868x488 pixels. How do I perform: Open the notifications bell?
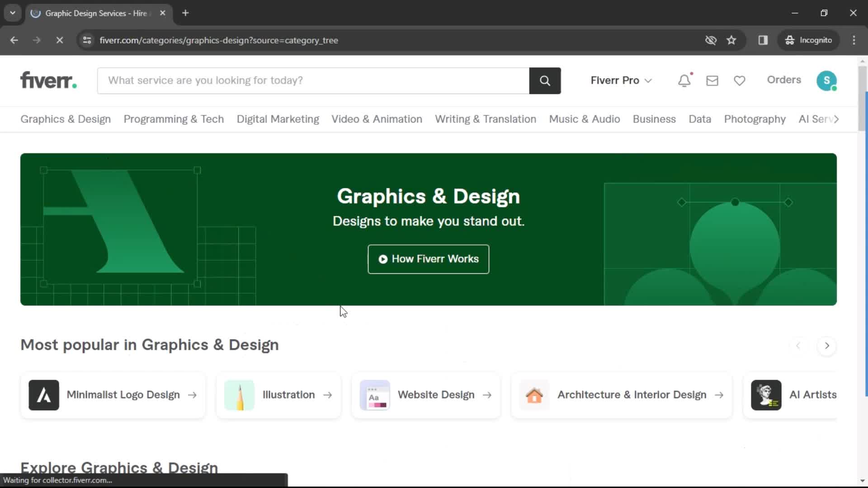pos(684,80)
